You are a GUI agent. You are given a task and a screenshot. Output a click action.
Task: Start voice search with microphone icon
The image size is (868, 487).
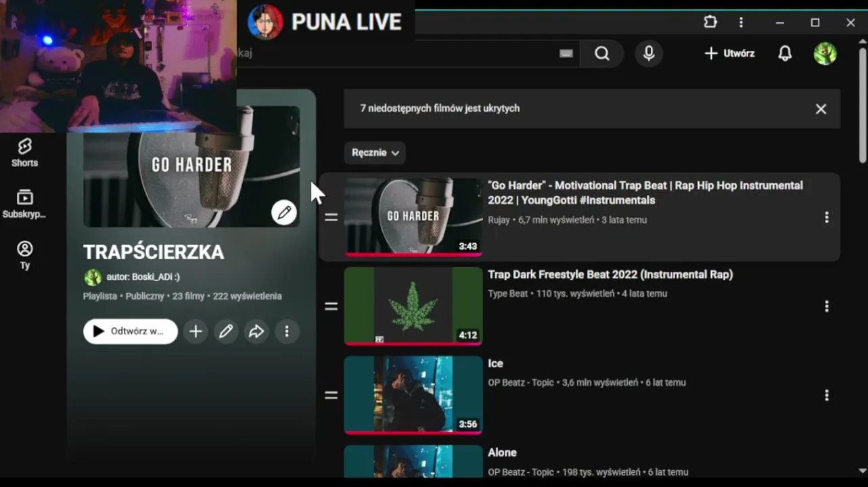(649, 53)
